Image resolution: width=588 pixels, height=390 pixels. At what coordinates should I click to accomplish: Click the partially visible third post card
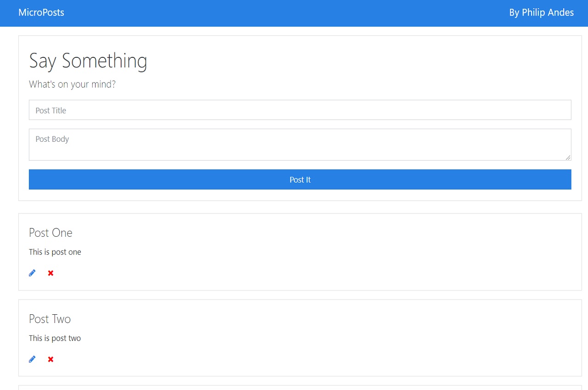(x=300, y=388)
